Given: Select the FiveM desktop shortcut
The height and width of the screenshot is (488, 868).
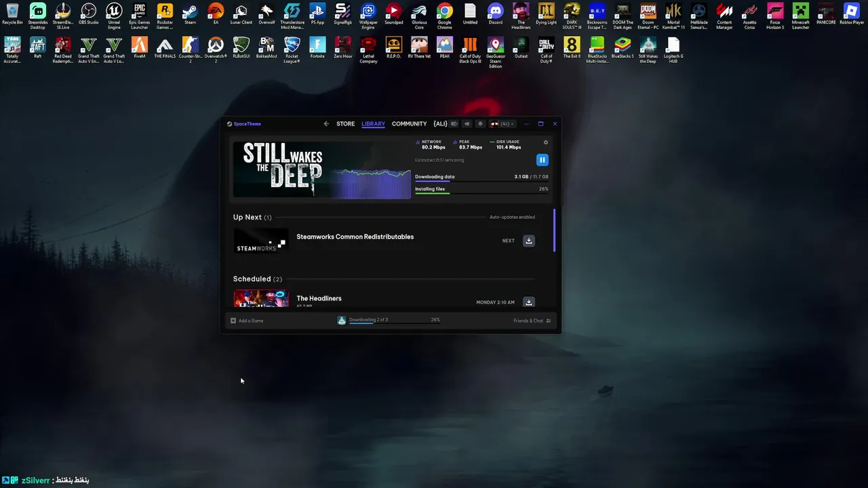Looking at the screenshot, I should point(139,49).
